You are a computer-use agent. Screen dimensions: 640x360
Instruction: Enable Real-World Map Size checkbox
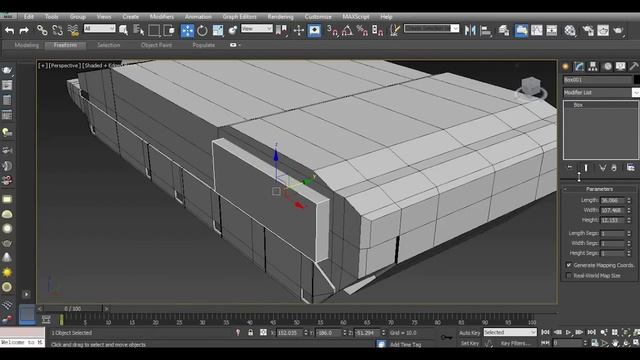(569, 276)
